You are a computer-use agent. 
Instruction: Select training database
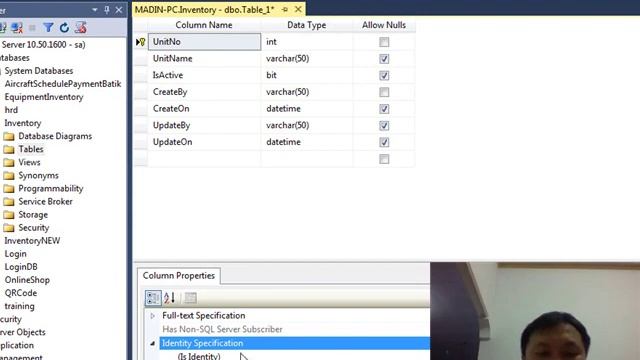[19, 306]
